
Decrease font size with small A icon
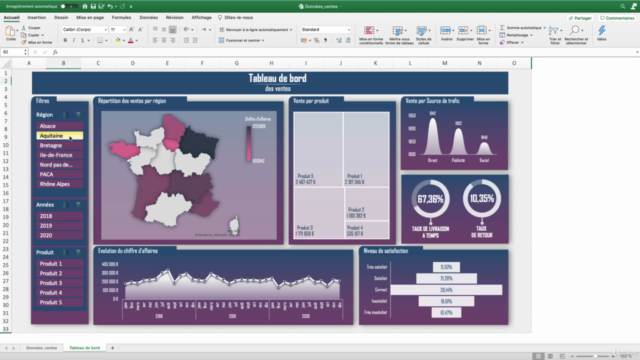tap(140, 29)
